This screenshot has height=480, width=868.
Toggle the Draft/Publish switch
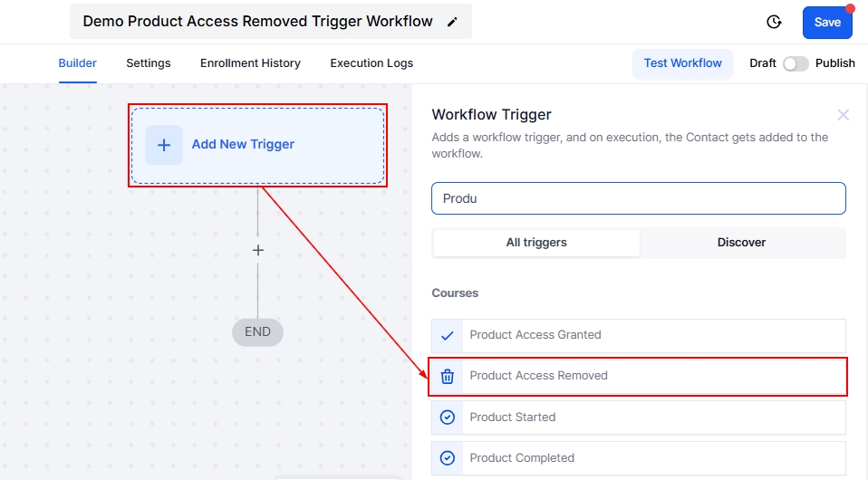[796, 63]
